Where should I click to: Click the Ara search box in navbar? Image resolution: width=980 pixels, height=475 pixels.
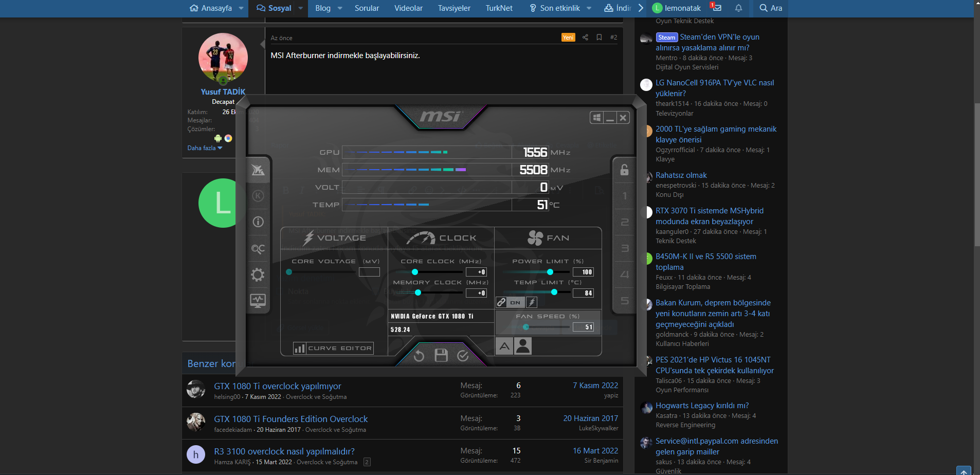[771, 8]
